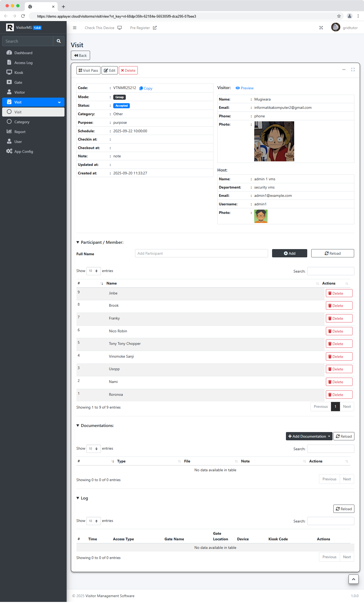Delete participant Jinbe
The width and height of the screenshot is (364, 603).
[x=339, y=293]
